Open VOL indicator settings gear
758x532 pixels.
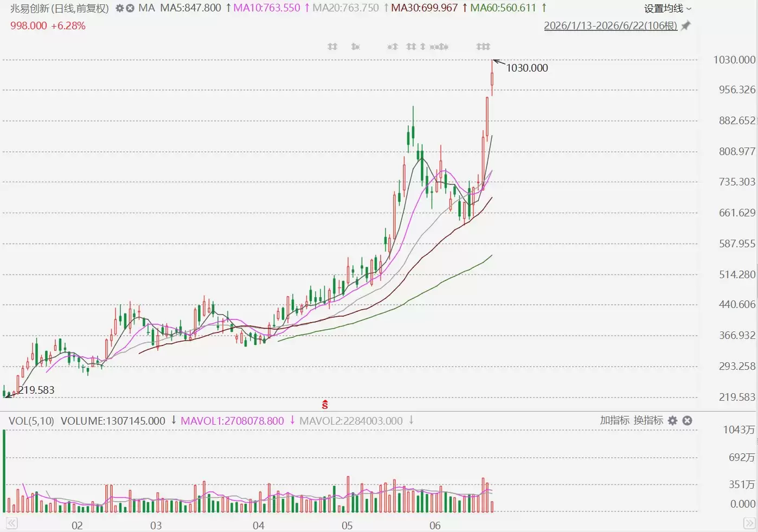point(673,421)
